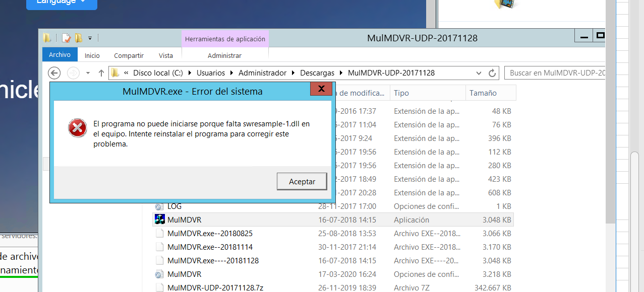Close the MulMDVR.exe error dialog
This screenshot has width=644, height=292.
(321, 90)
